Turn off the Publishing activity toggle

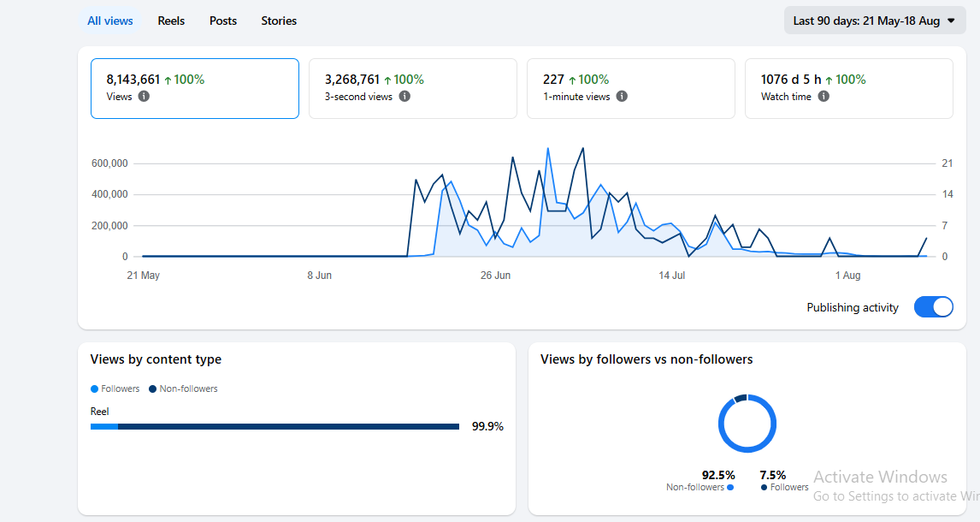click(933, 307)
